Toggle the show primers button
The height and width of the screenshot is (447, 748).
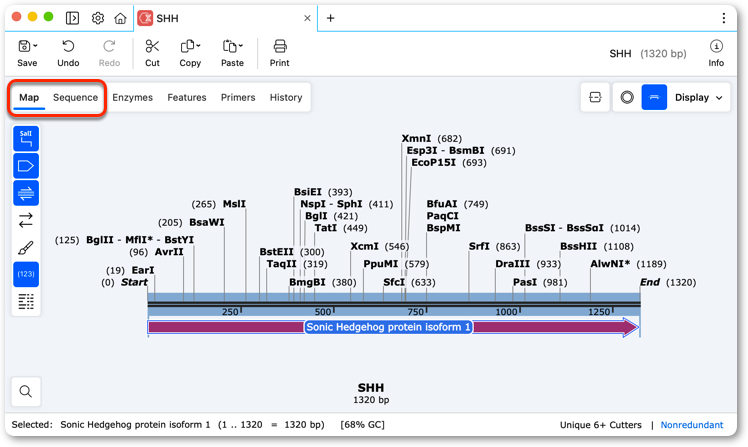(26, 193)
